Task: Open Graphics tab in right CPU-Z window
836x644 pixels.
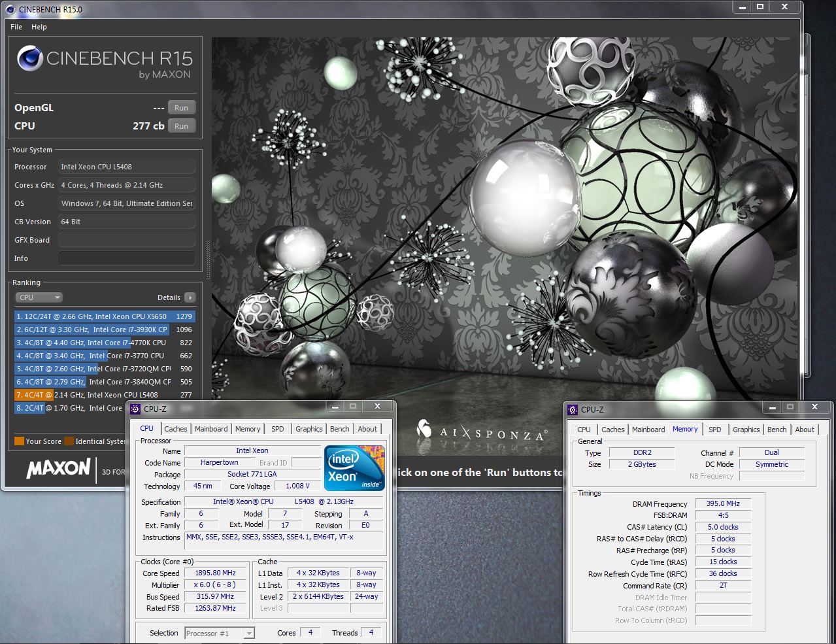Action: 746,430
